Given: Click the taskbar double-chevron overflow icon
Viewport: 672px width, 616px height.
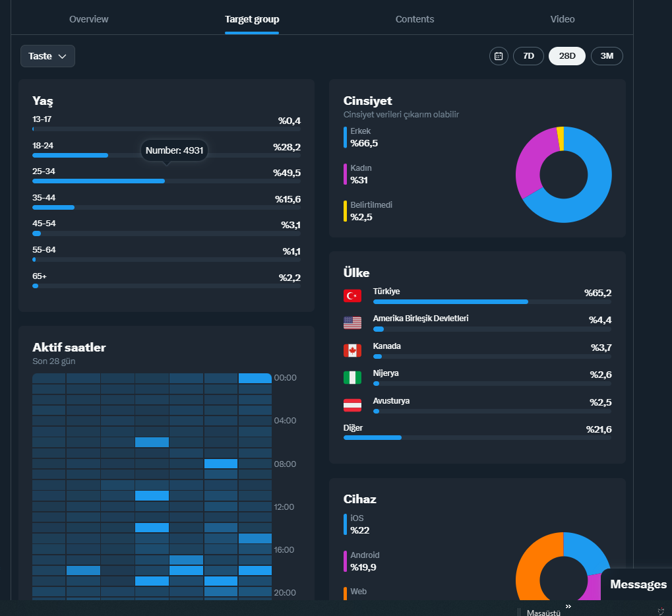Looking at the screenshot, I should click(568, 606).
